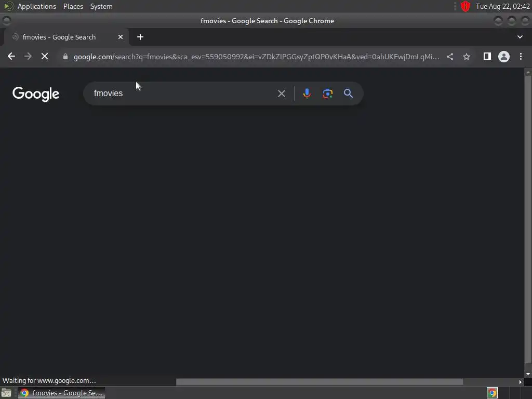Open the System menu
Viewport: 532px width, 399px height.
101,6
